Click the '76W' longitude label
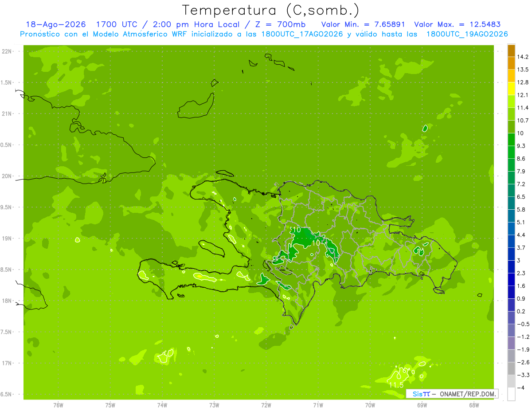Screen dimensions: 532x411 tap(58, 405)
